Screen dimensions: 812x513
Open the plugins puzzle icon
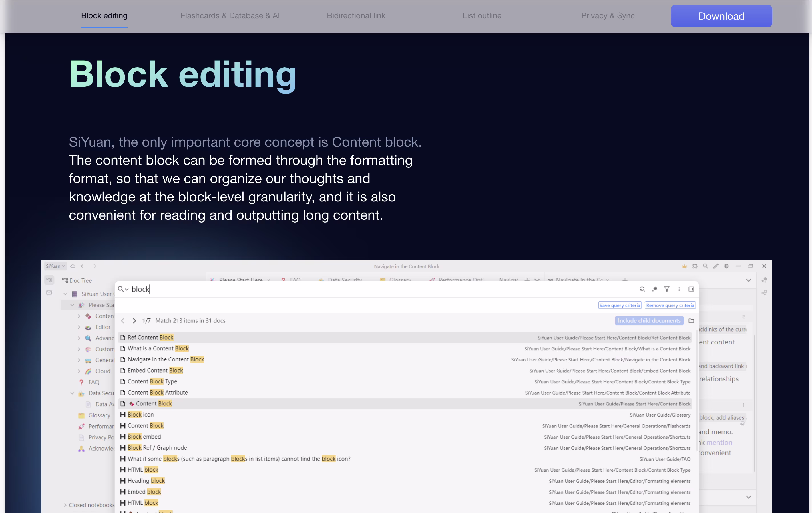(695, 266)
